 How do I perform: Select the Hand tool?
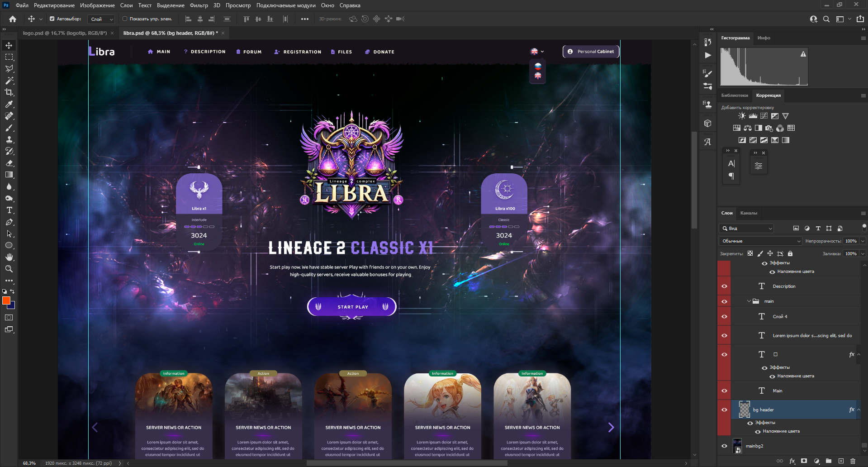point(9,257)
